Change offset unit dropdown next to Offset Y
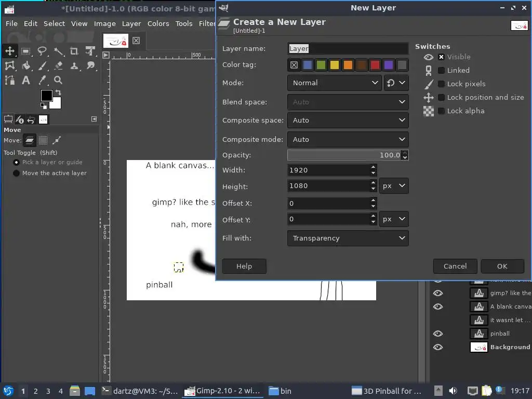 (394, 219)
